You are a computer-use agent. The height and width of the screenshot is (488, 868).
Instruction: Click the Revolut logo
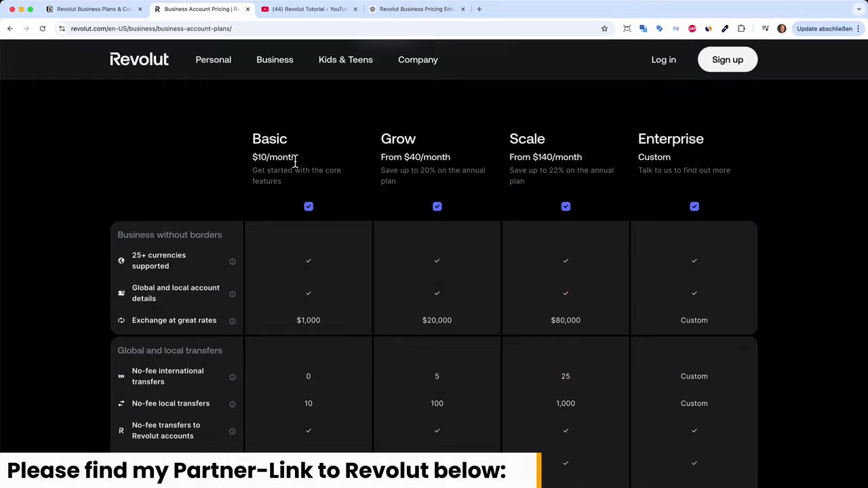[x=139, y=60]
